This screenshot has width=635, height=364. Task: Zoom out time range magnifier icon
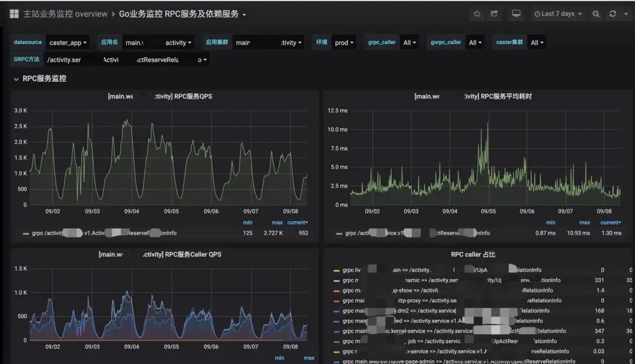pos(596,14)
